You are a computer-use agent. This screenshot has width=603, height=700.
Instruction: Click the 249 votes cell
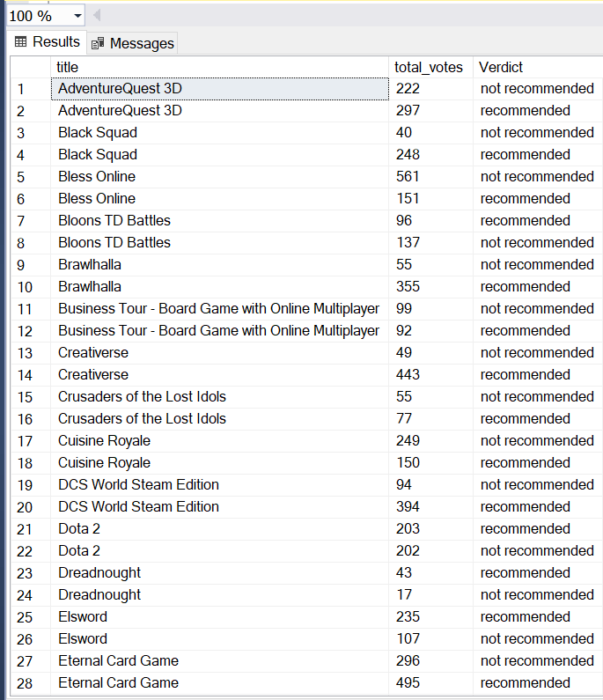(430, 441)
